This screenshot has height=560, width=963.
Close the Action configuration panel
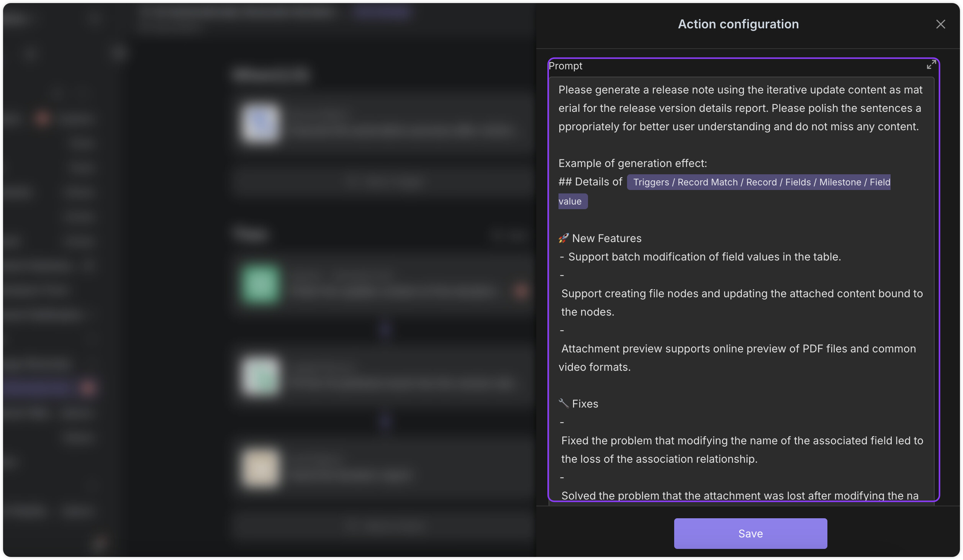point(940,24)
